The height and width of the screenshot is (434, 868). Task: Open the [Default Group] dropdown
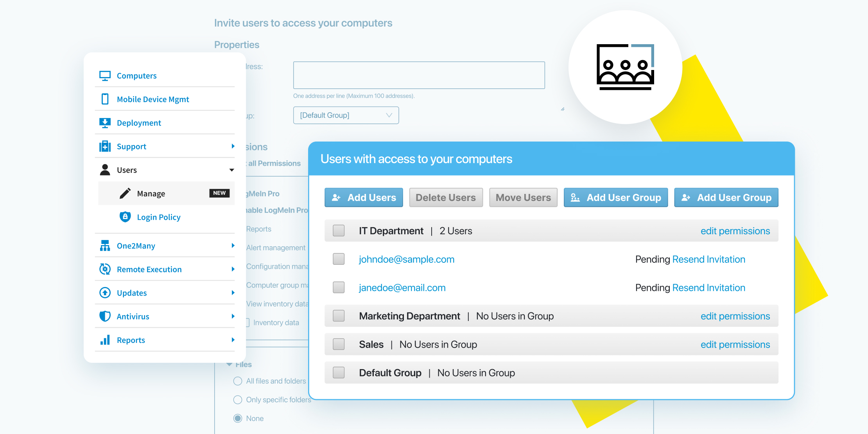346,115
